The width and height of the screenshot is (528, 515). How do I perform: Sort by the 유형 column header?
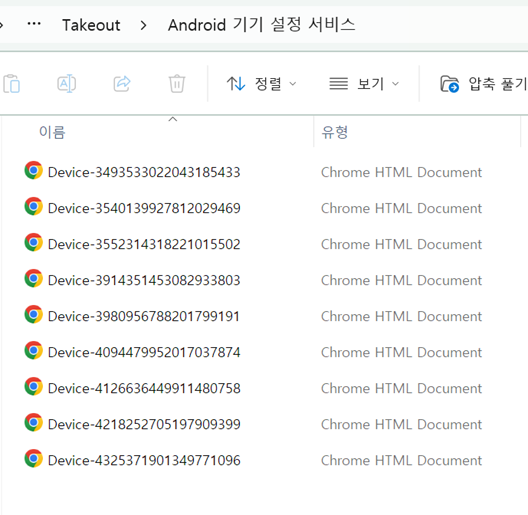click(x=335, y=132)
